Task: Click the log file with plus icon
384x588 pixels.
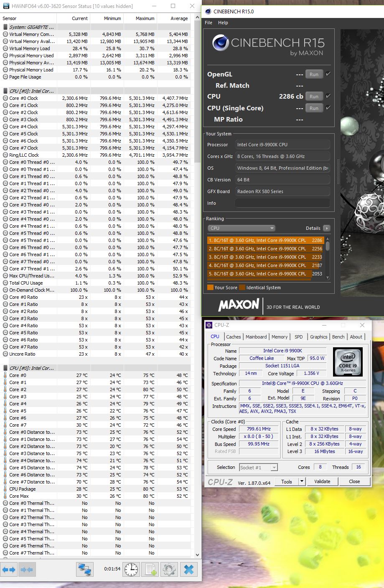Action: coord(151,569)
